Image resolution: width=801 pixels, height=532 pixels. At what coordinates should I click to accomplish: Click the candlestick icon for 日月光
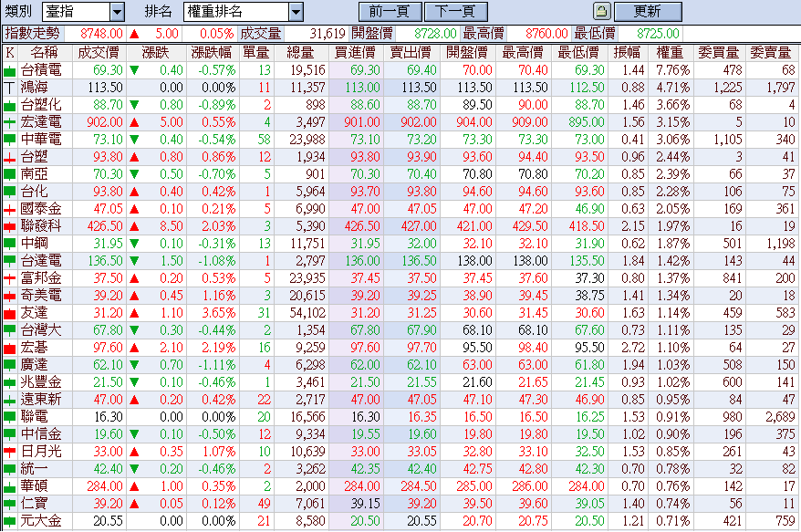10,453
